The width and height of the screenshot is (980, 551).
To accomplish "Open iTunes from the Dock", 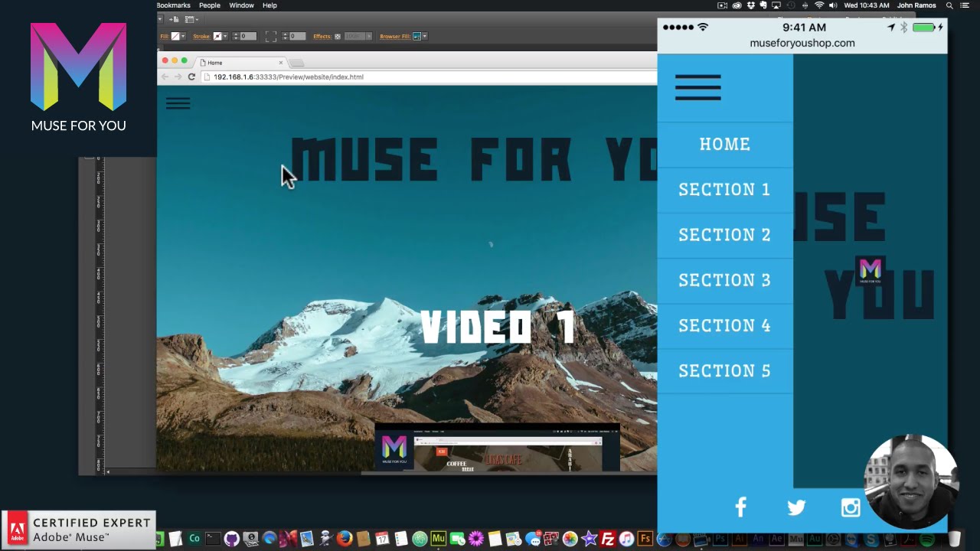I will pos(626,539).
